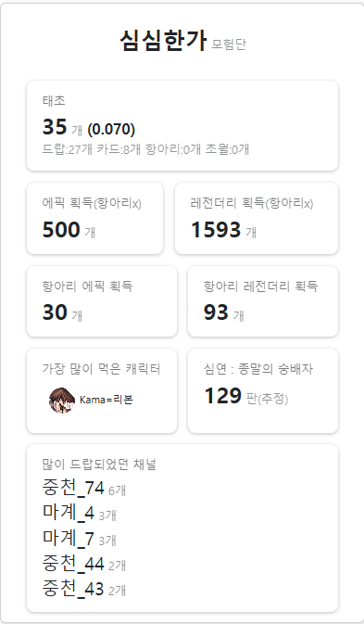
Task: Click the Kama=리본 character name
Action: click(107, 401)
